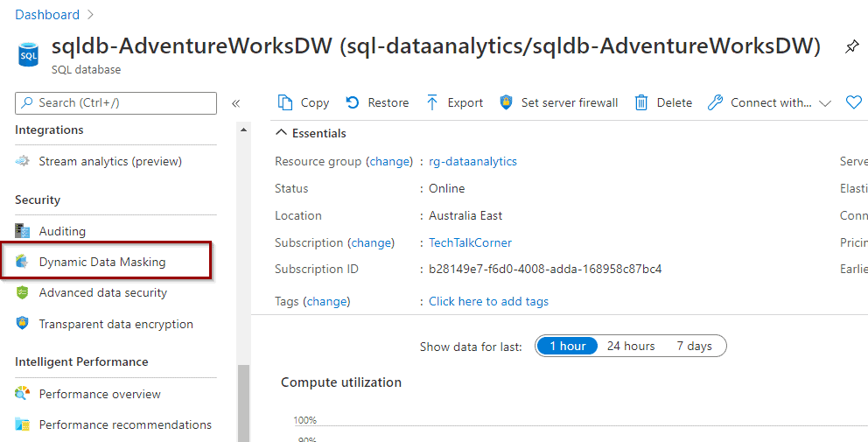This screenshot has width=868, height=442.
Task: Select the 7 days time range
Action: [694, 347]
